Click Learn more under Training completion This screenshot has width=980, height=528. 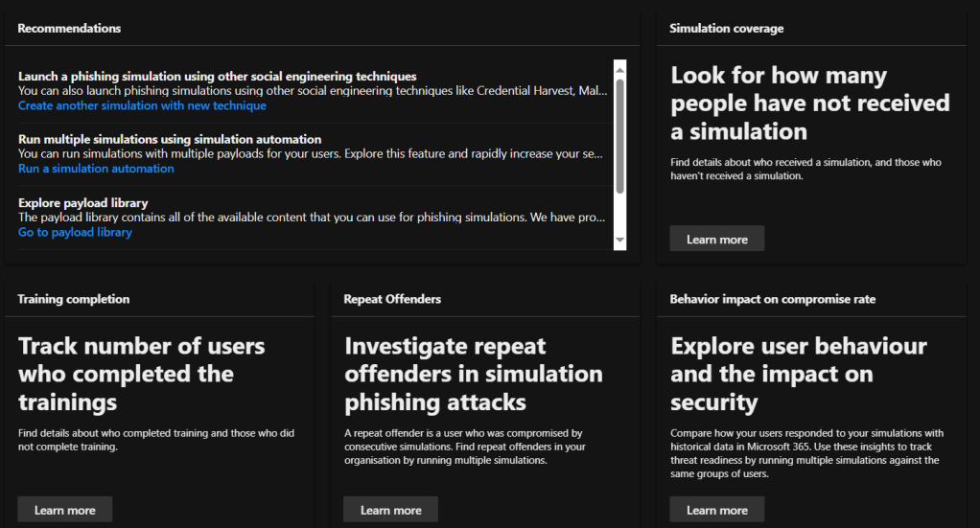(65, 510)
